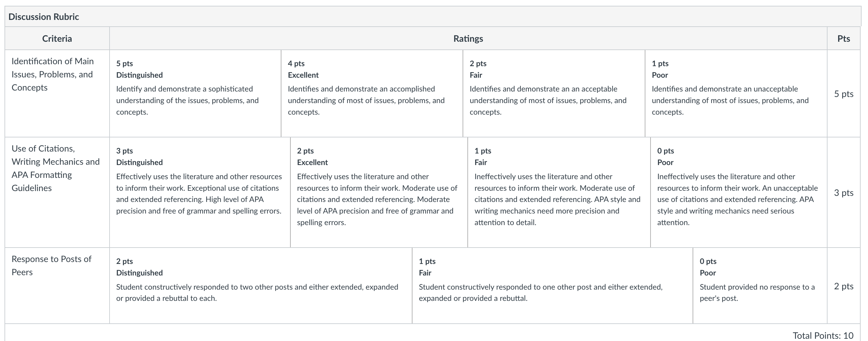Click the Total Points: 10 text
Image resolution: width=868 pixels, height=341 pixels.
[x=823, y=336]
